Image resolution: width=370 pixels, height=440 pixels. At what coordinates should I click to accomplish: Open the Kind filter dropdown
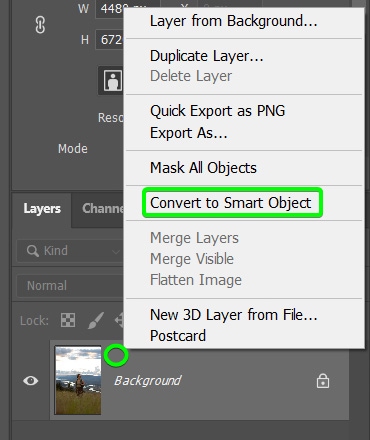tap(70, 251)
